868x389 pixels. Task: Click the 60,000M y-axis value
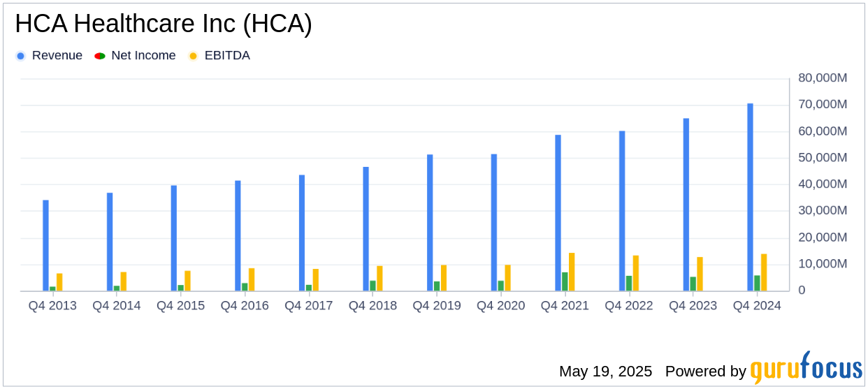point(823,131)
